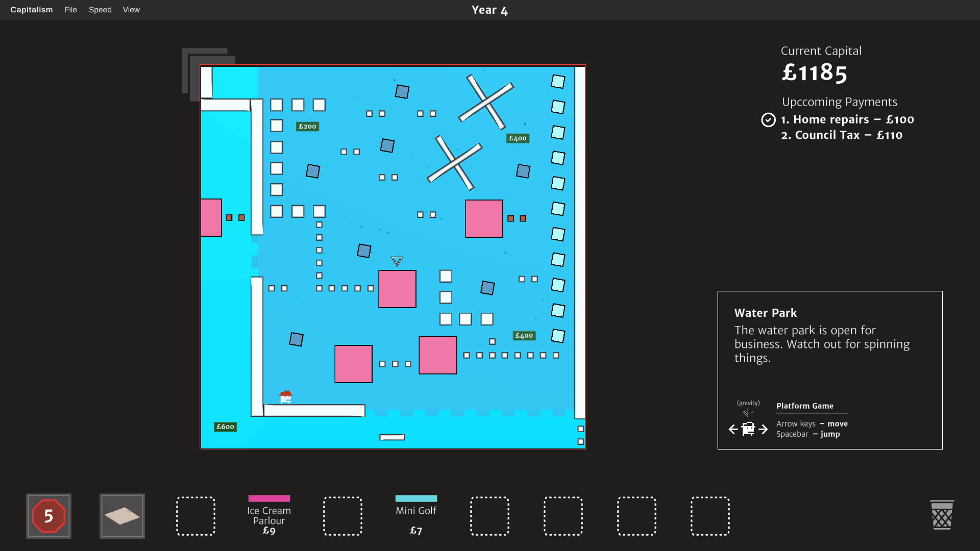Image resolution: width=980 pixels, height=551 pixels.
Task: Expand the View menu
Action: [x=131, y=10]
